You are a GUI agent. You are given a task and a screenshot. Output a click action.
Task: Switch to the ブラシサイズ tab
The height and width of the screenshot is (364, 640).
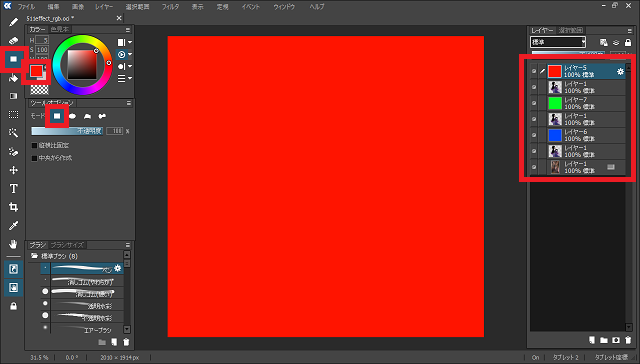click(67, 245)
